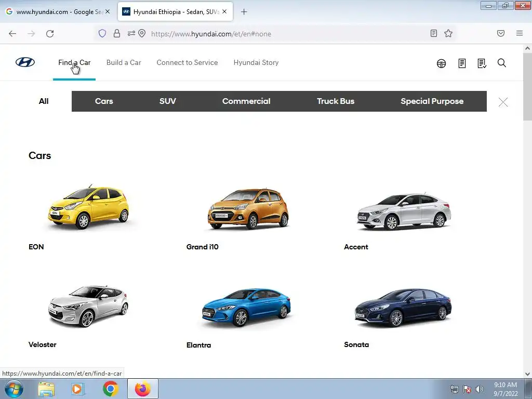Image resolution: width=532 pixels, height=399 pixels.
Task: Open the Elantra model link
Action: coord(198,345)
